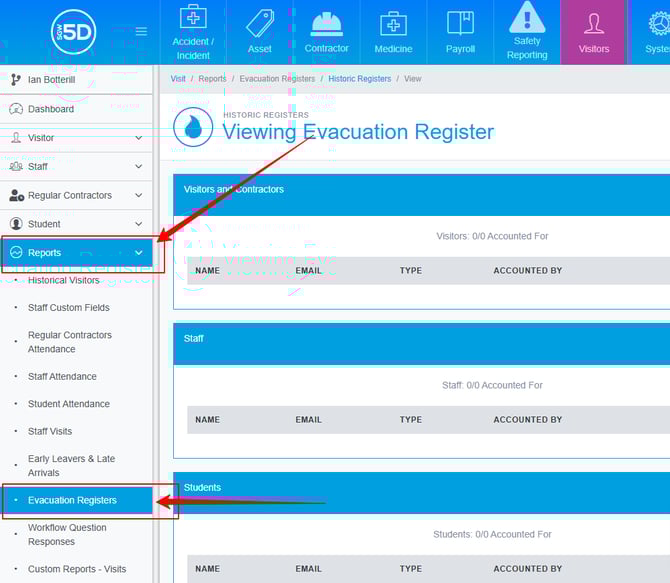Open Dashboard from the sidebar
Screen dimensions: 670x583
[50, 109]
